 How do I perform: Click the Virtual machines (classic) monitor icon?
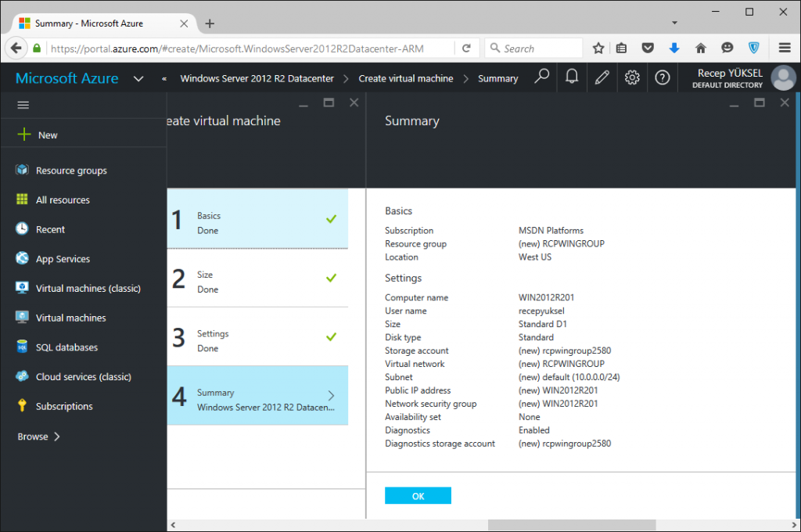pyautogui.click(x=22, y=288)
